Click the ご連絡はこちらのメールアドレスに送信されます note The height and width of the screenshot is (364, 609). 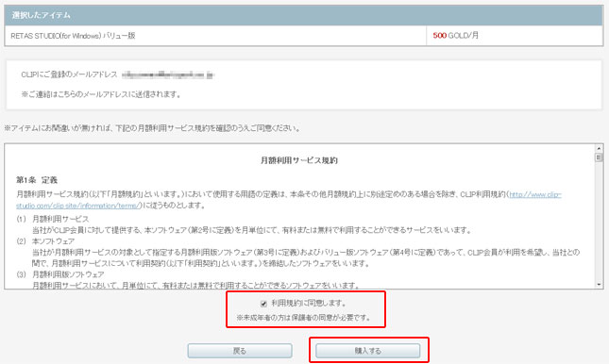[101, 94]
